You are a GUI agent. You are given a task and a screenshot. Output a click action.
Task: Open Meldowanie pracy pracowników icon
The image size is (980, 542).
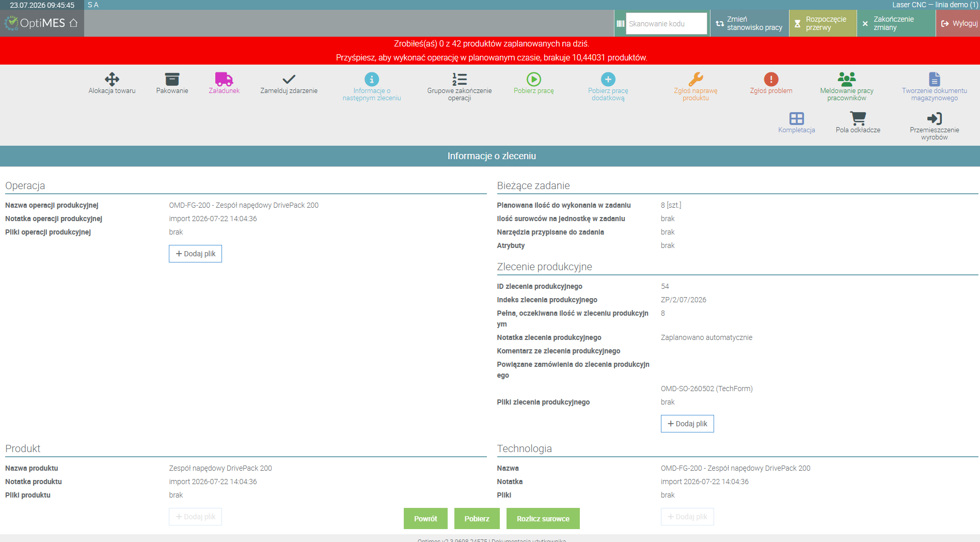[x=847, y=79]
